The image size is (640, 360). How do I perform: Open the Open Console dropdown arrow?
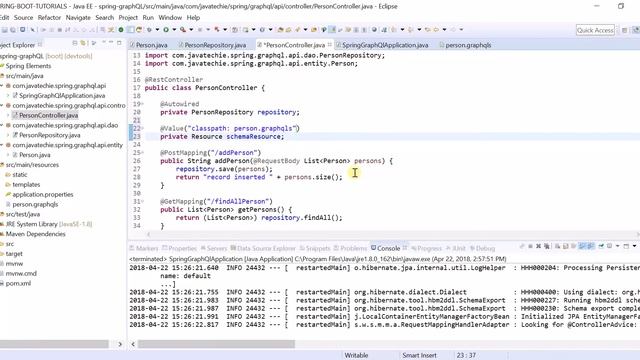tap(634, 246)
